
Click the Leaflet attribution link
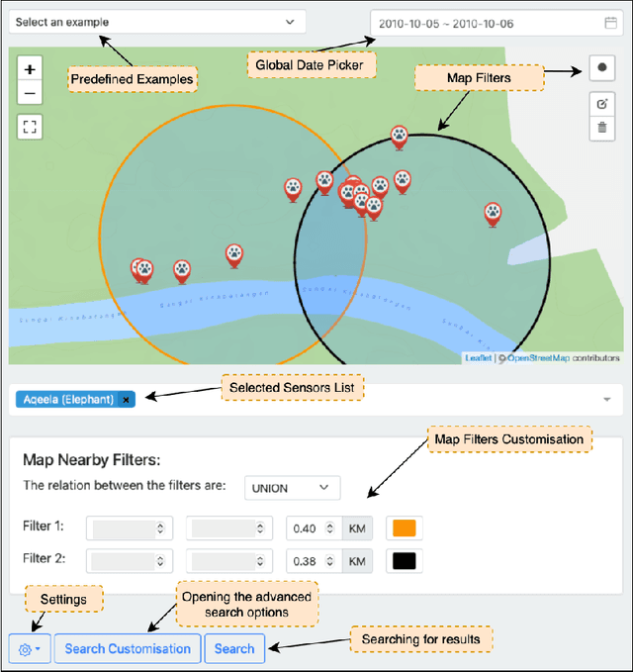[478, 358]
